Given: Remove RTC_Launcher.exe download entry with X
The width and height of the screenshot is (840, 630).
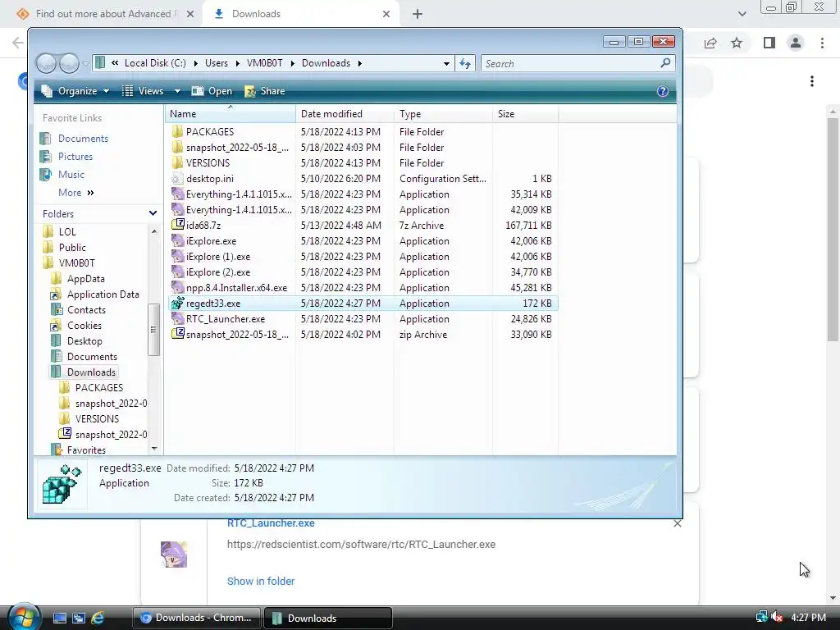Looking at the screenshot, I should point(678,523).
